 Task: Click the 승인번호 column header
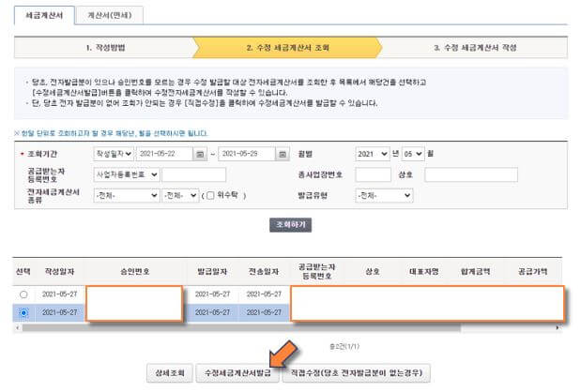tap(135, 272)
